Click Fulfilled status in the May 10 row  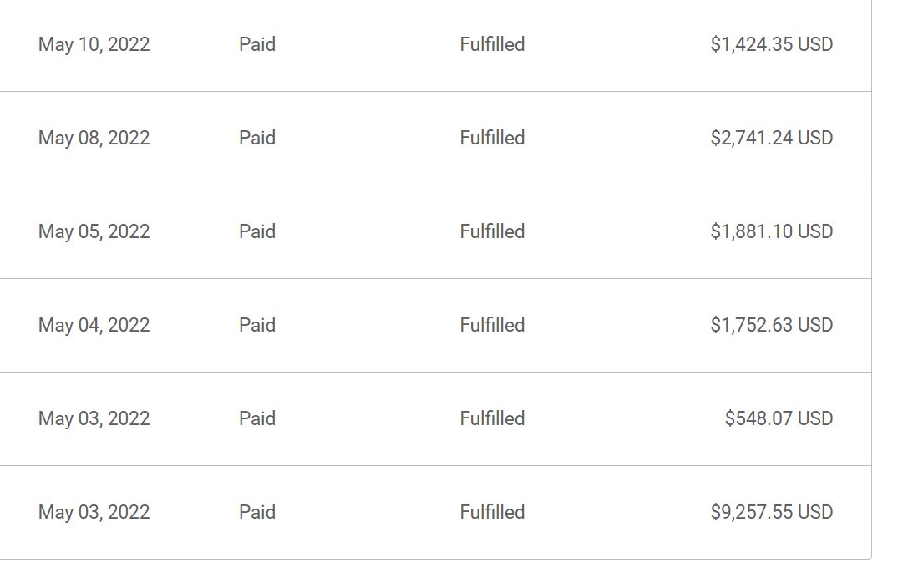(x=492, y=44)
